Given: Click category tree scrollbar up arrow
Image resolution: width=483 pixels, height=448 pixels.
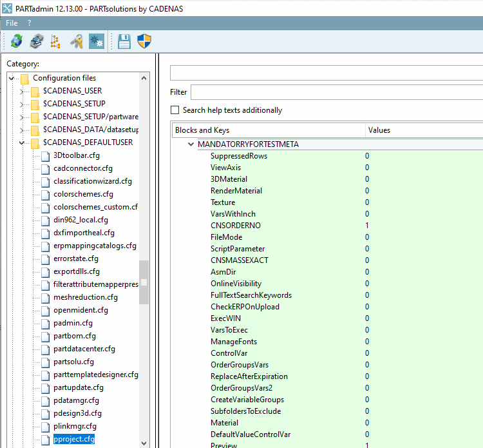Looking at the screenshot, I should coord(144,78).
